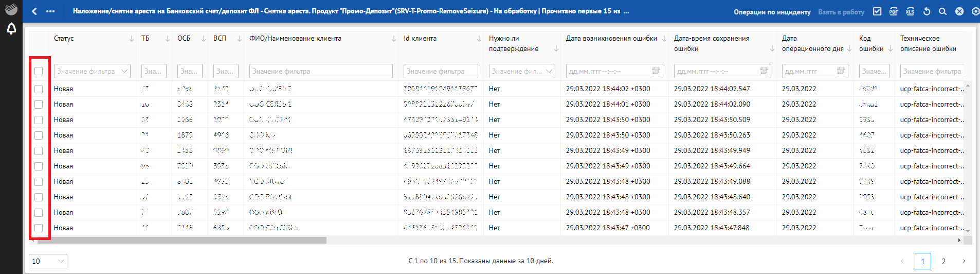
Task: Refresh the incident list
Action: tap(927, 11)
